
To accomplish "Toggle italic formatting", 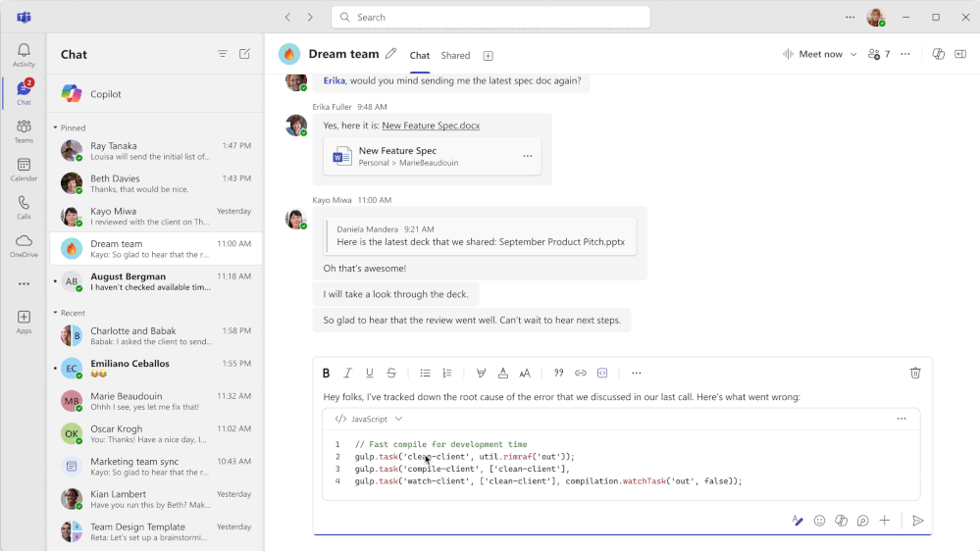I will click(x=347, y=373).
